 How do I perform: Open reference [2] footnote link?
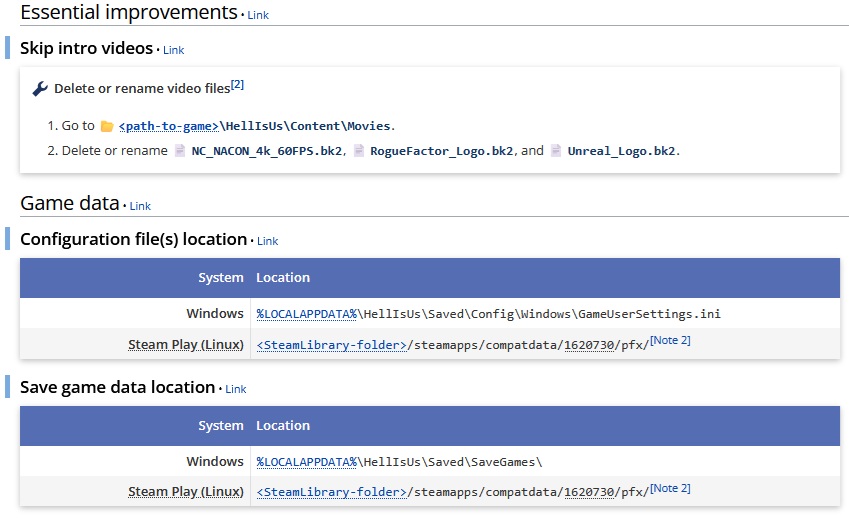click(x=237, y=84)
